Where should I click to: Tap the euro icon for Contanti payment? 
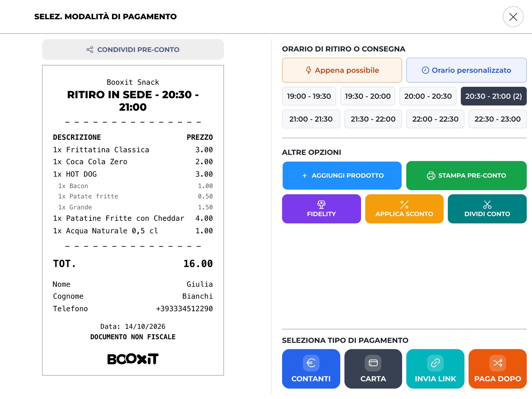coord(311,363)
